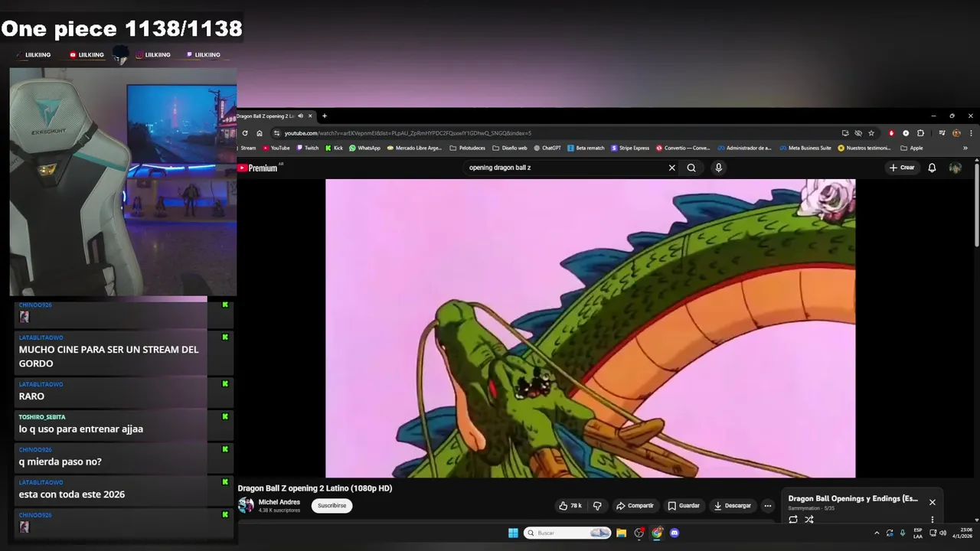The width and height of the screenshot is (980, 551).
Task: Open File Explorer from taskbar
Action: click(621, 533)
